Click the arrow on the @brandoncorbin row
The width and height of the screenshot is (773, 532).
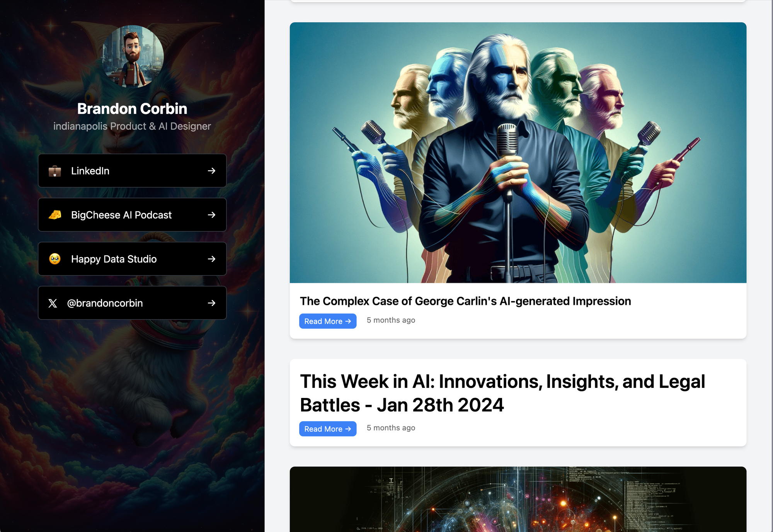[x=211, y=303]
